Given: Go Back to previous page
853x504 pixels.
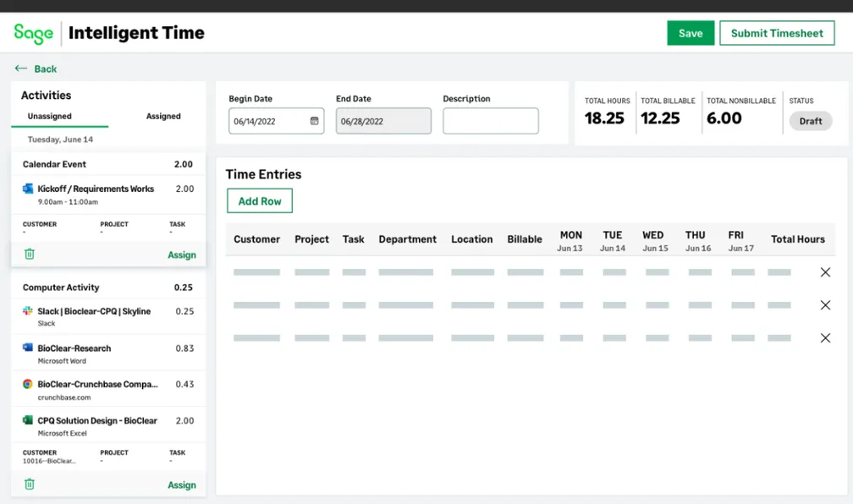Looking at the screenshot, I should pyautogui.click(x=45, y=69).
